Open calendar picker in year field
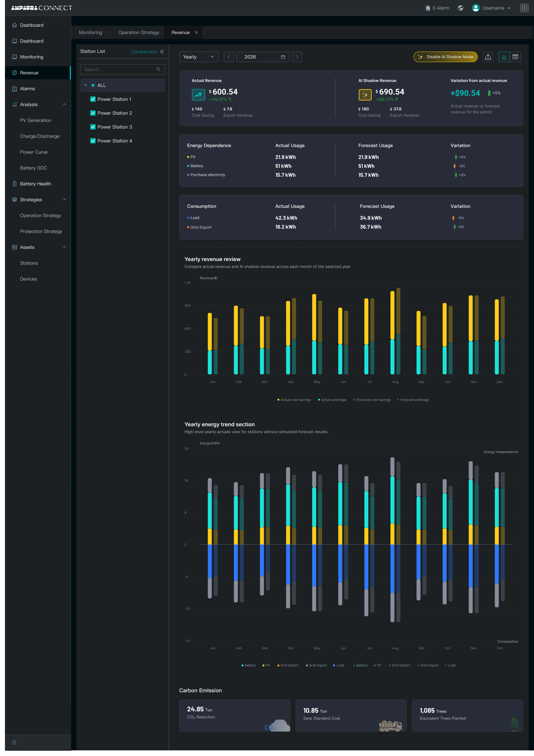Viewport: 534px width, 756px height. coord(283,57)
